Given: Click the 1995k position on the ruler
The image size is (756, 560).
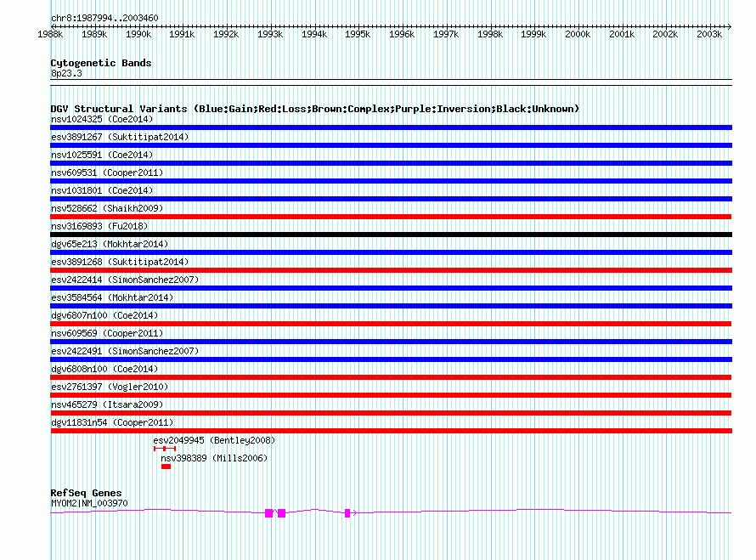Looking at the screenshot, I should (357, 35).
